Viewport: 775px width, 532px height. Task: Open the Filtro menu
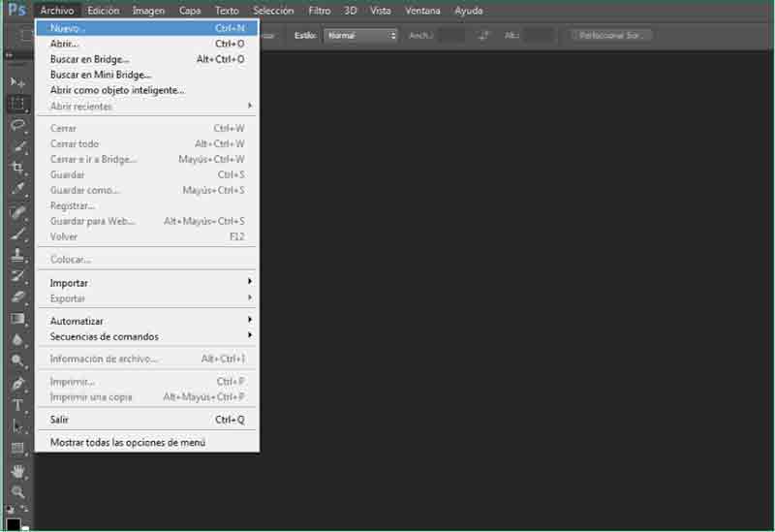coord(319,11)
